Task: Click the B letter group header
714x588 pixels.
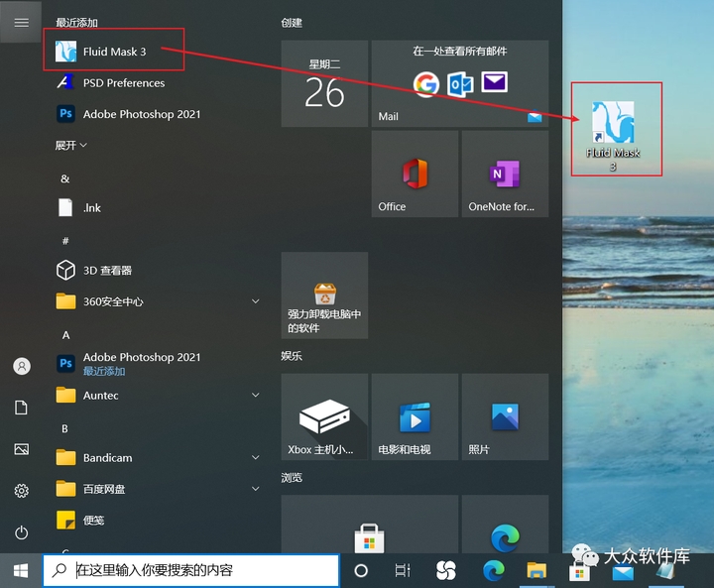Action: coord(64,428)
